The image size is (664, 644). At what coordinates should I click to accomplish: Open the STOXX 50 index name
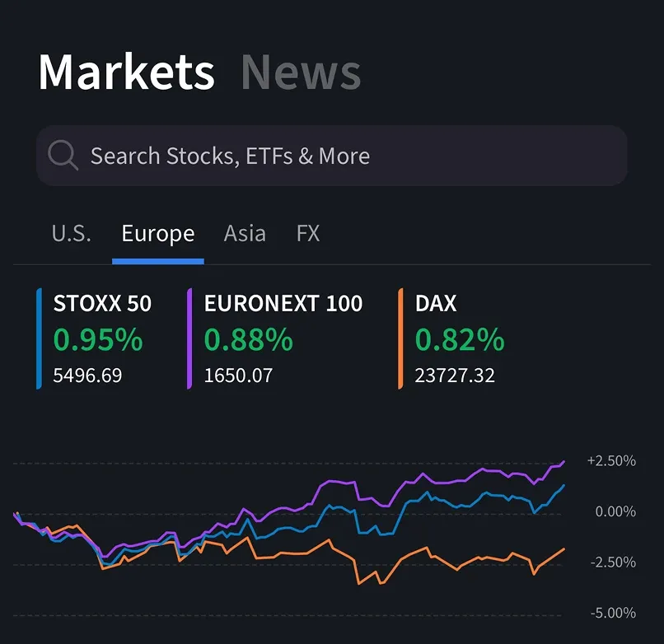click(x=102, y=303)
